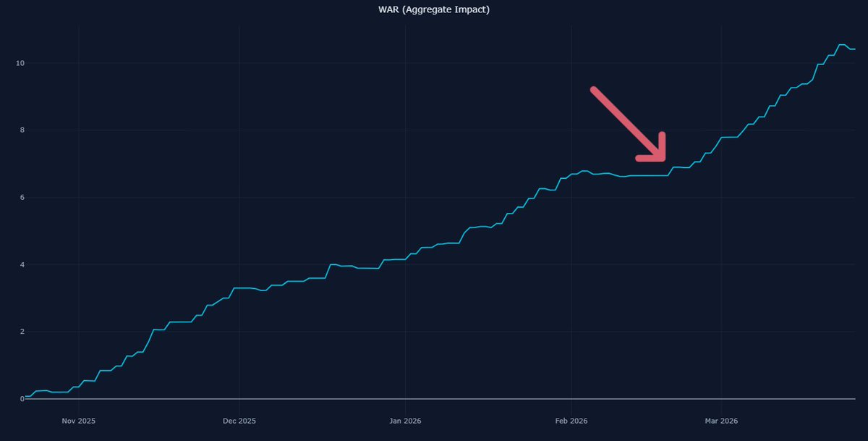Click the Jan 2026 x-axis label
The image size is (868, 441).
pyautogui.click(x=405, y=421)
